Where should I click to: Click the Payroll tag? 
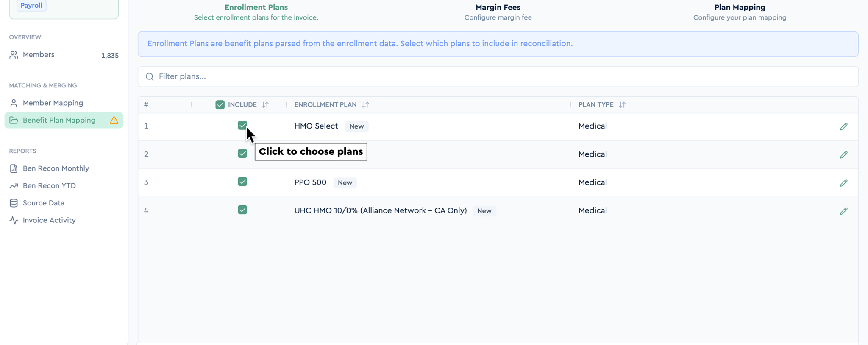(31, 6)
